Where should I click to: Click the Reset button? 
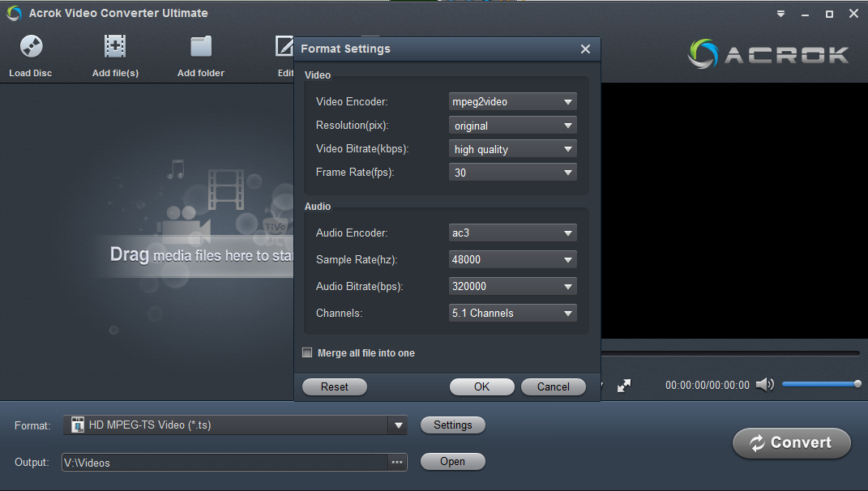click(335, 387)
